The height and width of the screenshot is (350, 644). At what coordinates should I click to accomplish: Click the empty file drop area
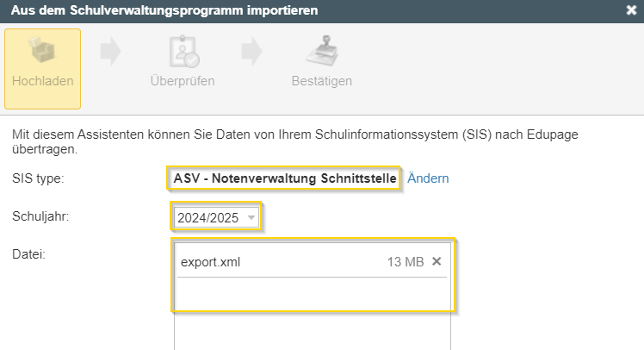313,315
